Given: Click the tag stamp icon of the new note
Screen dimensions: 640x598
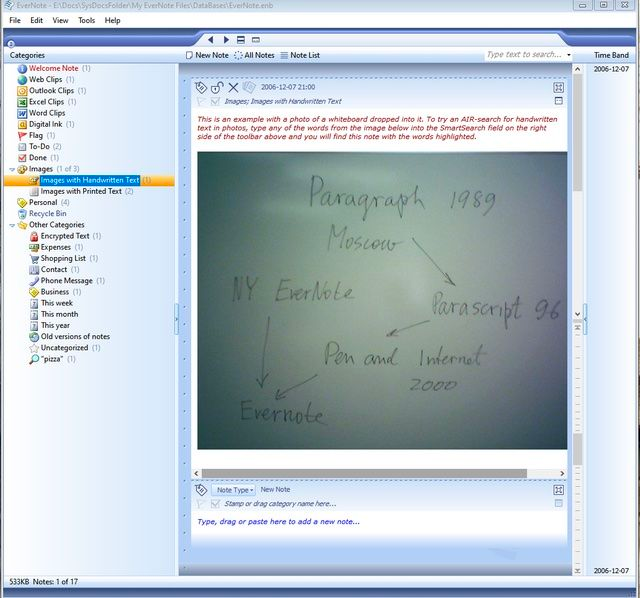Looking at the screenshot, I should 201,489.
